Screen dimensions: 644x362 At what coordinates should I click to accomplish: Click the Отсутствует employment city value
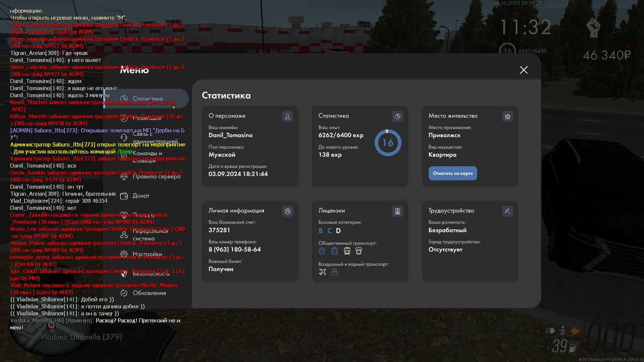pyautogui.click(x=445, y=249)
